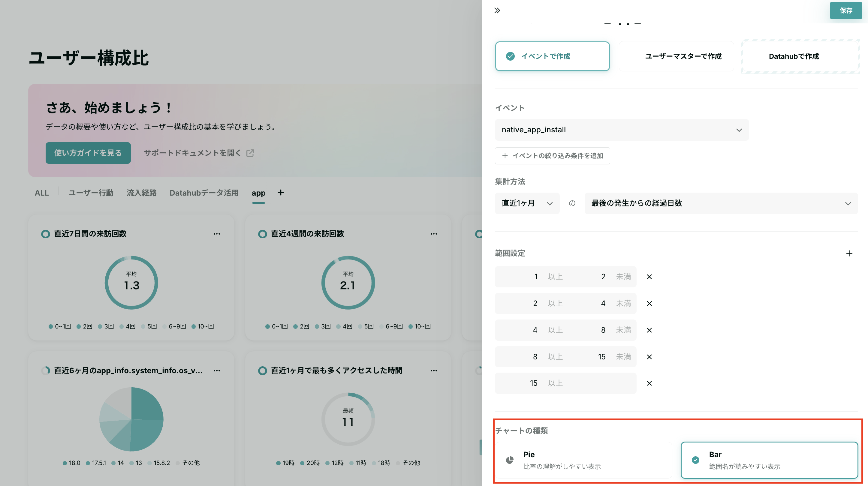Click the 最頻 11 donut chart
Screen dimensions: 868x486
[348, 419]
